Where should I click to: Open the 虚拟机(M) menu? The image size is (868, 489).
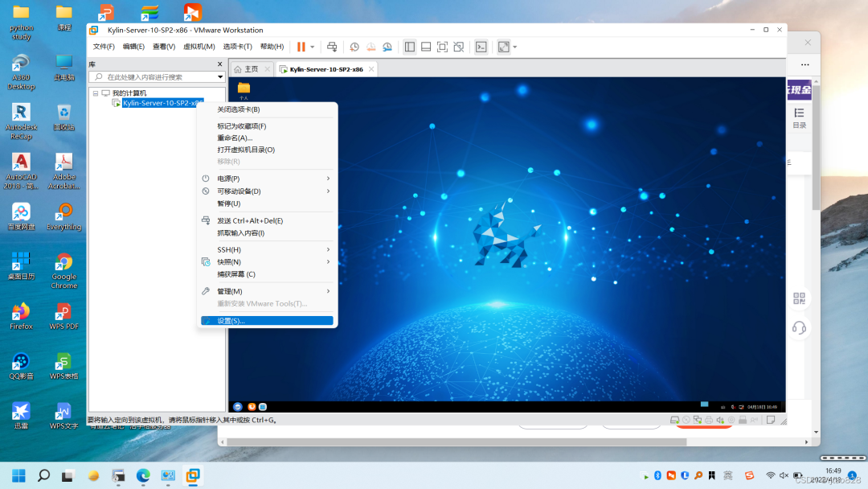[199, 47]
